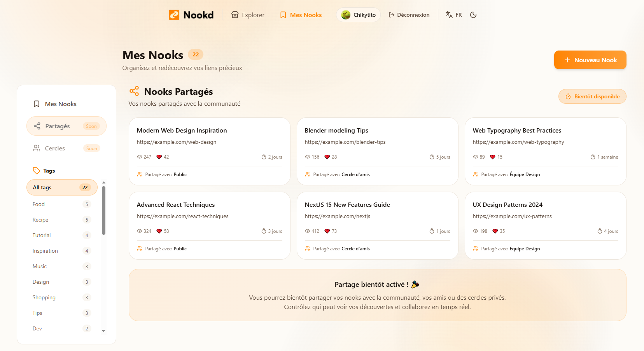Click the orange Nookd logo icon
Viewport: 644px width, 351px height.
click(x=175, y=15)
